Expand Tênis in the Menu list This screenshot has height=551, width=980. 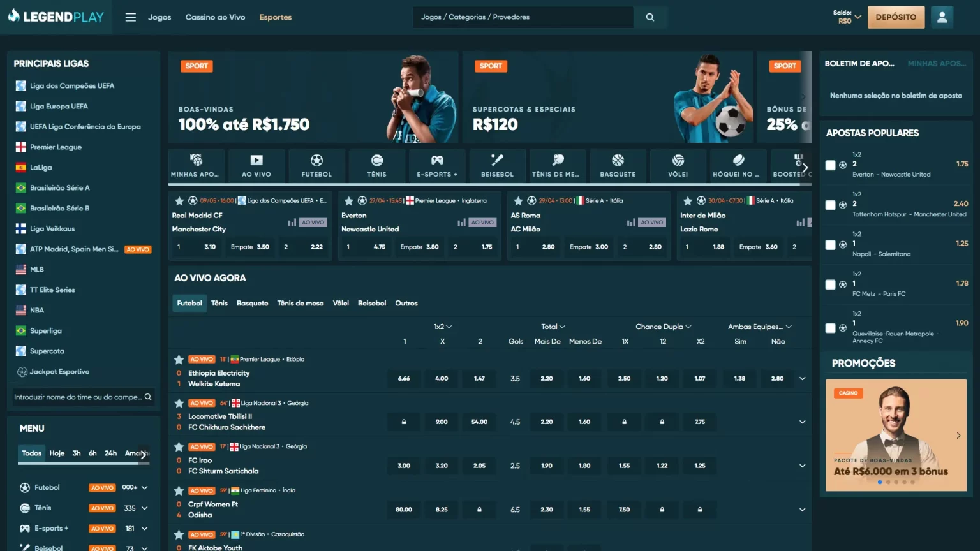[145, 508]
